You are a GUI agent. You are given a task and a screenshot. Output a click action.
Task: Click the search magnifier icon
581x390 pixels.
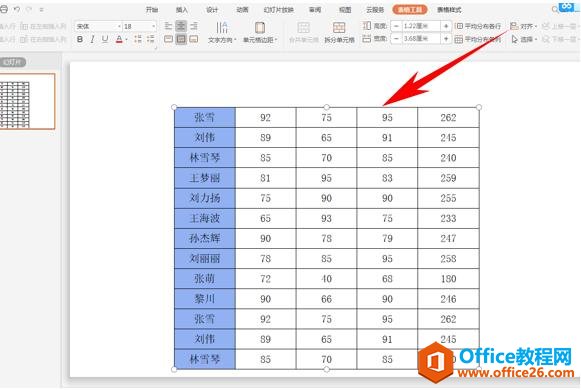click(555, 10)
